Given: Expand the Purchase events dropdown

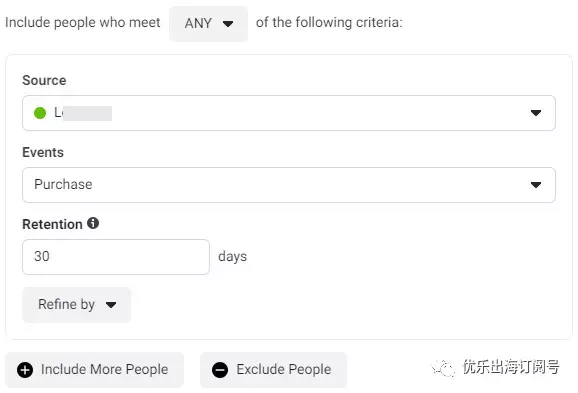Looking at the screenshot, I should point(289,185).
